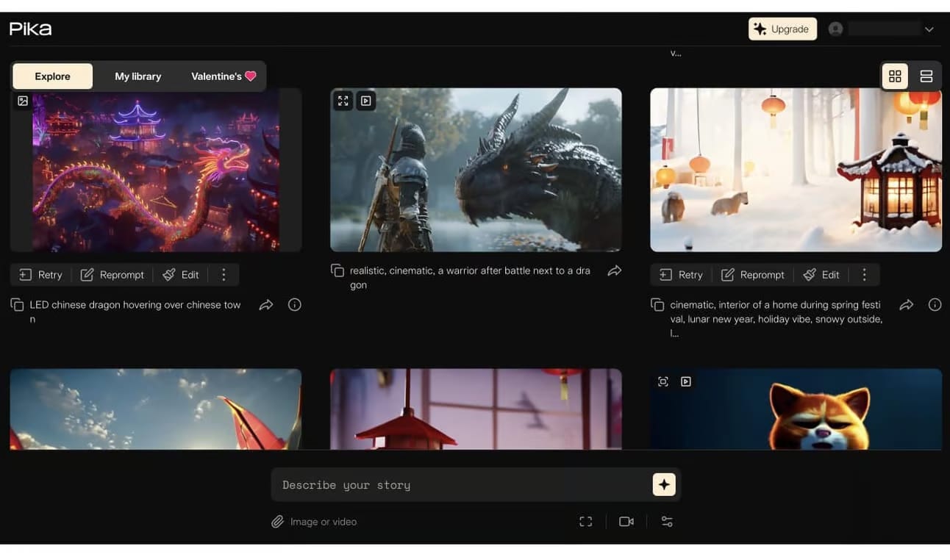
Task: Open the blue sky red sail thumbnail
Action: coord(156,409)
